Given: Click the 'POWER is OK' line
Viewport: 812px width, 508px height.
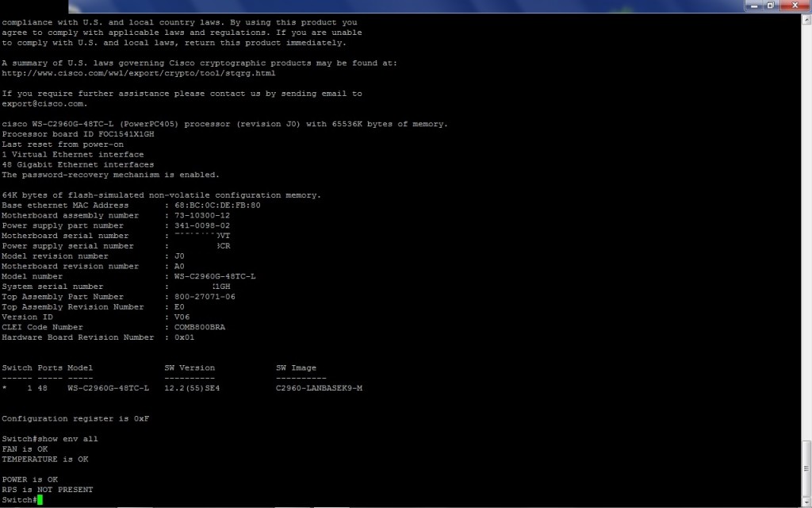Looking at the screenshot, I should [29, 479].
